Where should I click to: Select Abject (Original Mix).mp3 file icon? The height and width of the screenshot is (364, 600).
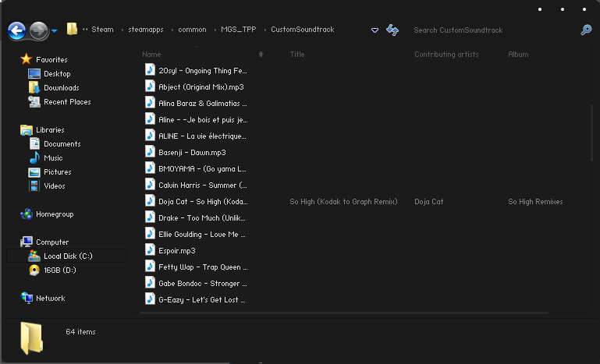150,87
